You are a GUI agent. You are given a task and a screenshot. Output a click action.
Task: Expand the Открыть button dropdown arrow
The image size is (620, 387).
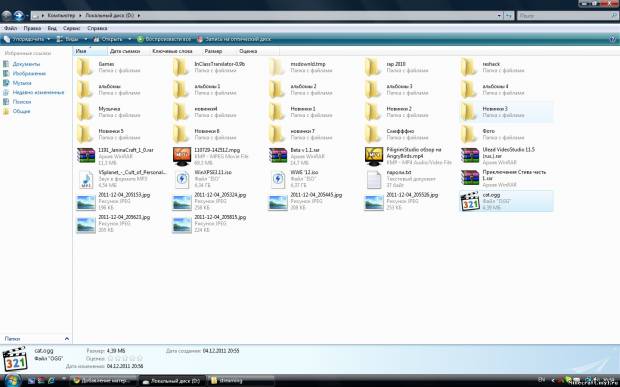(129, 39)
